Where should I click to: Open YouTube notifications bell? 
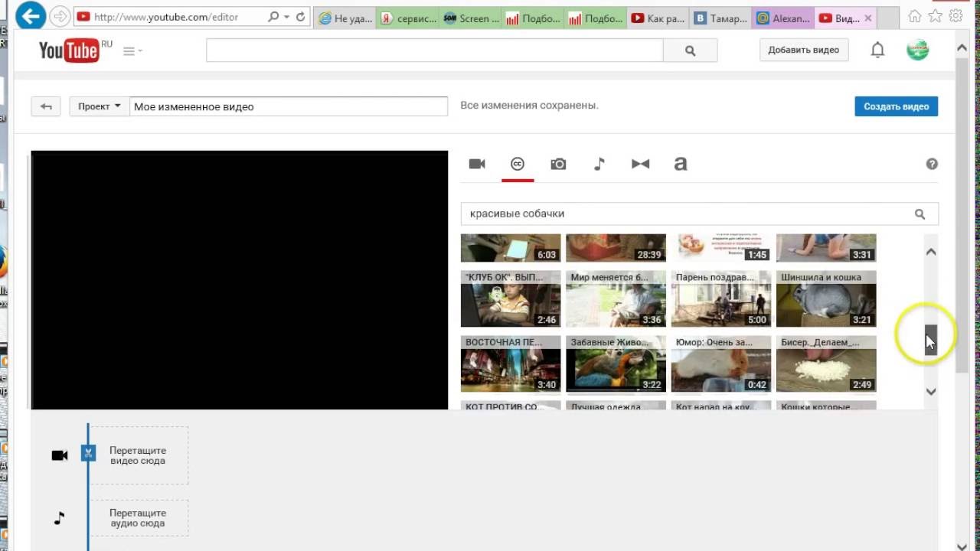click(877, 50)
